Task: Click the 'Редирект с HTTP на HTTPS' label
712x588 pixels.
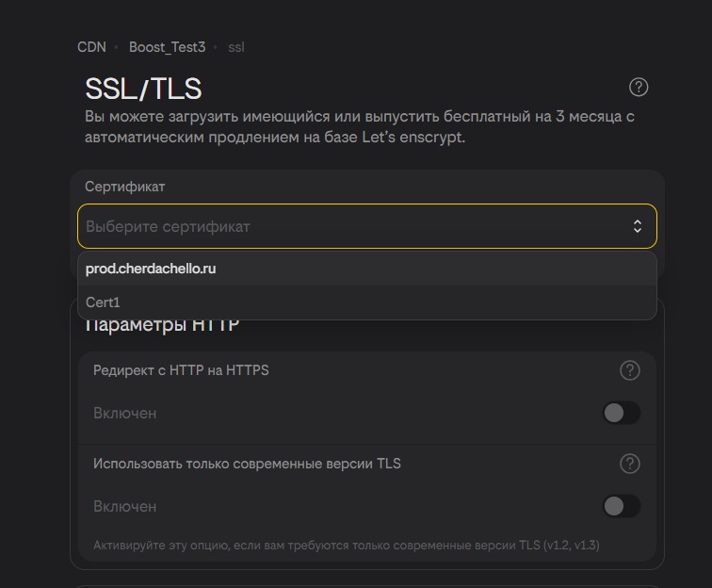Action: pos(181,370)
